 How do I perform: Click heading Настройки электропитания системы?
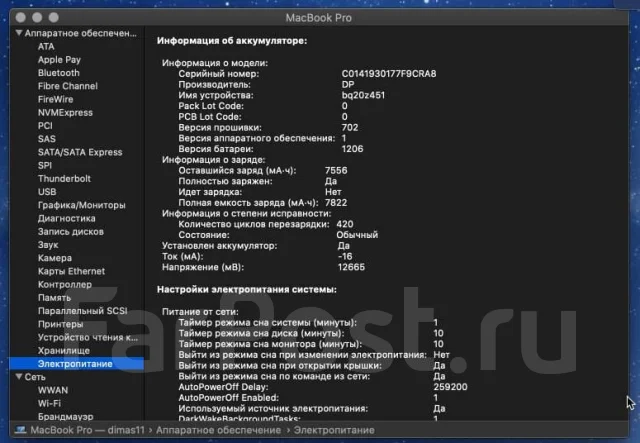[x=247, y=289]
